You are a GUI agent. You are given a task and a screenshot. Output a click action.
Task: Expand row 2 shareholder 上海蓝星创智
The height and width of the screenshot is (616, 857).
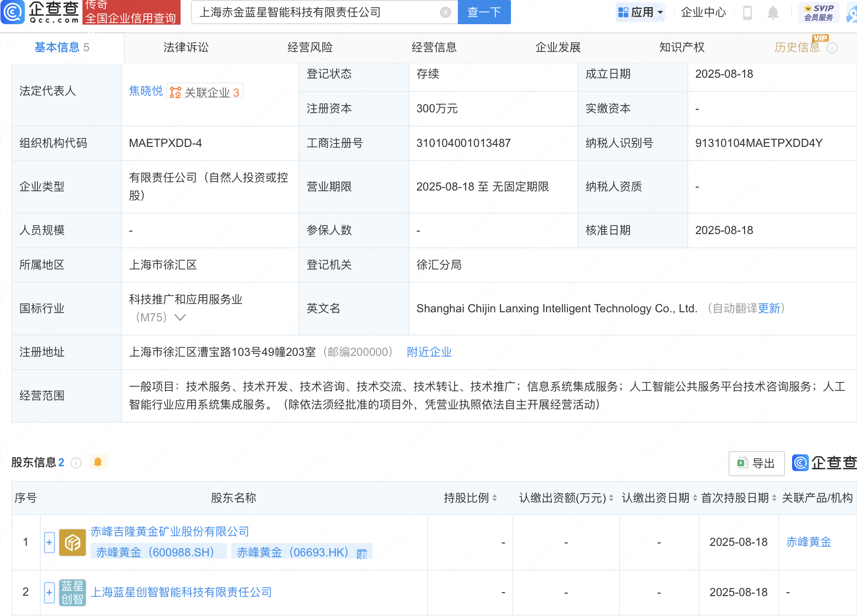(49, 592)
